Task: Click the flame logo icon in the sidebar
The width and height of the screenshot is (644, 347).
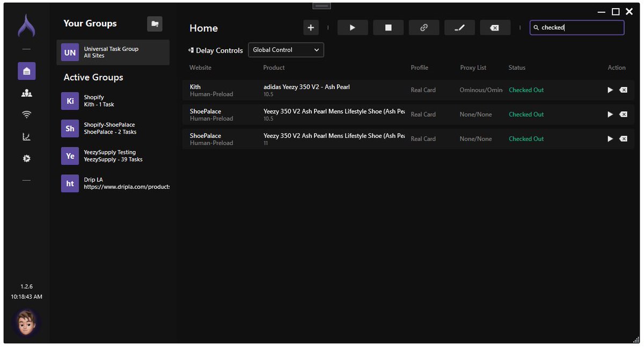Action: pyautogui.click(x=26, y=26)
